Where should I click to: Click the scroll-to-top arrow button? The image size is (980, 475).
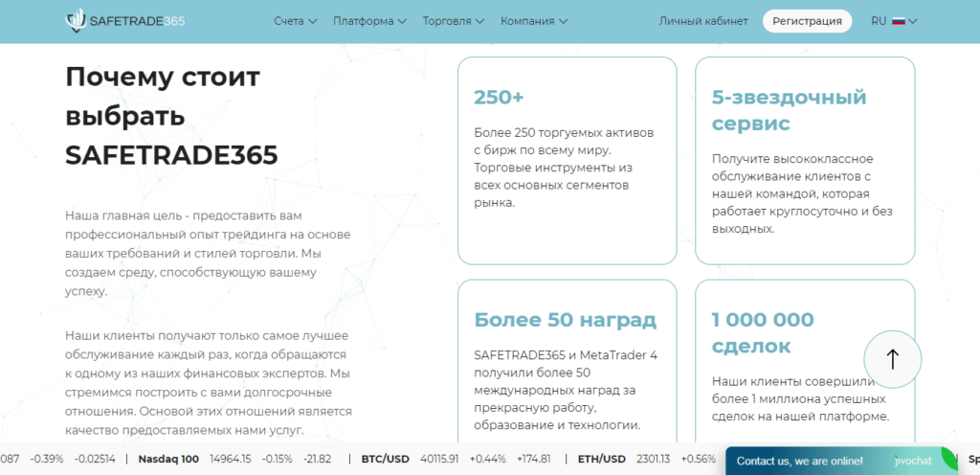[x=893, y=359]
